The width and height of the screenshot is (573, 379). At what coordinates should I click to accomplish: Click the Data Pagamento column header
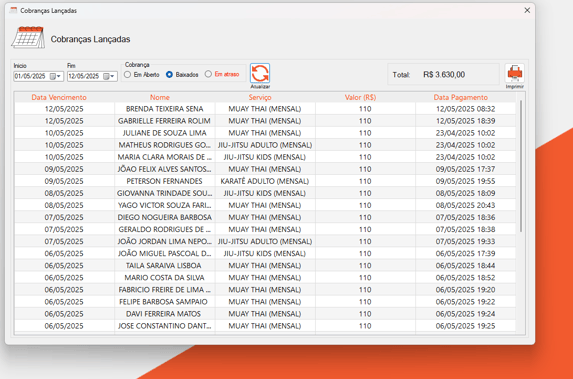tap(460, 97)
